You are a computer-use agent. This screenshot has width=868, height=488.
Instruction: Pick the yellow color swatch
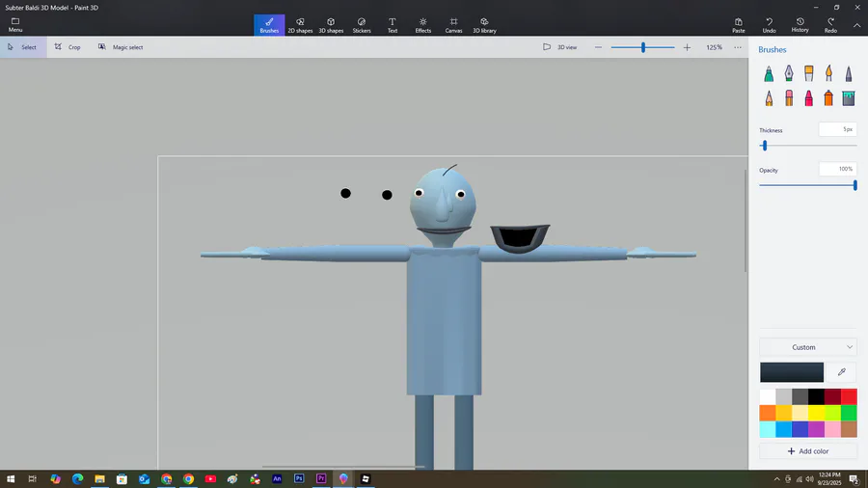click(816, 413)
